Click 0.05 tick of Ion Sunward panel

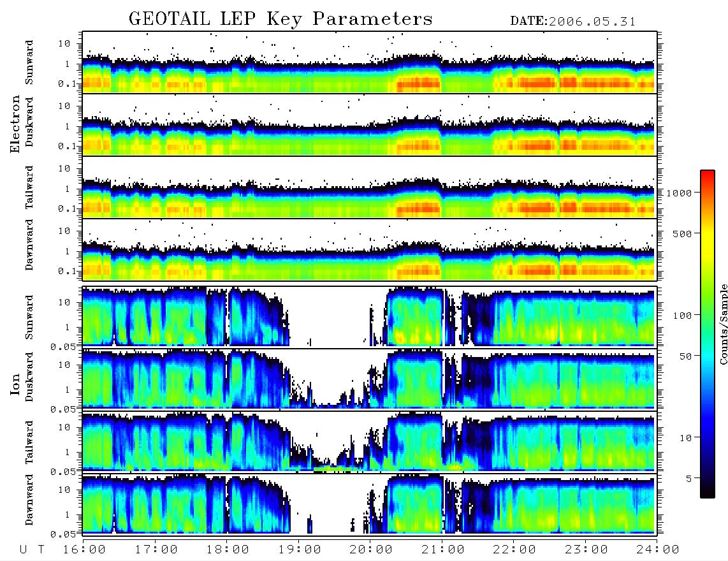click(x=64, y=346)
